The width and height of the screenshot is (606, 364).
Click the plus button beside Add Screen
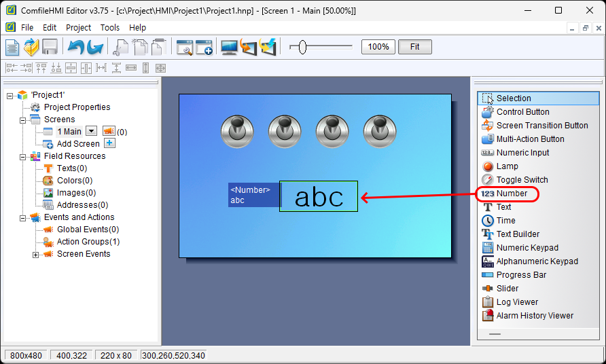[109, 143]
